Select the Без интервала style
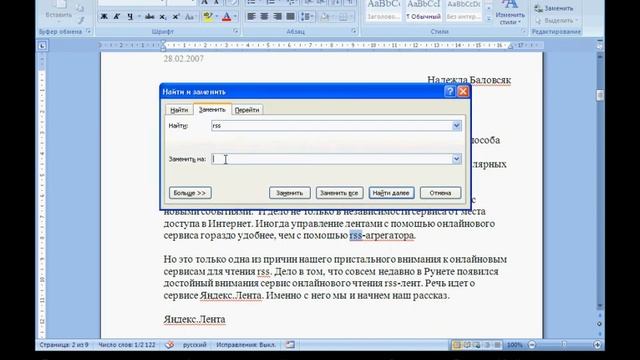This screenshot has height=360, width=640. point(463,10)
